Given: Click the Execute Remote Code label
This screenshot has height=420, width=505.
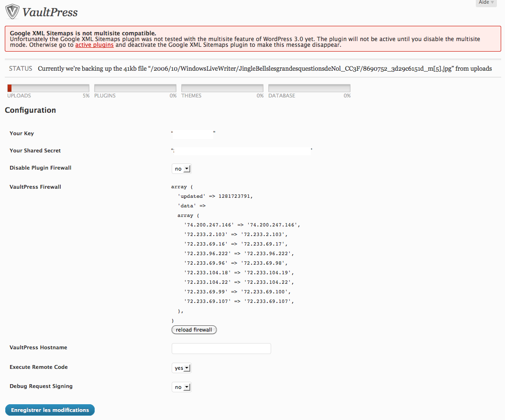Looking at the screenshot, I should pos(39,367).
